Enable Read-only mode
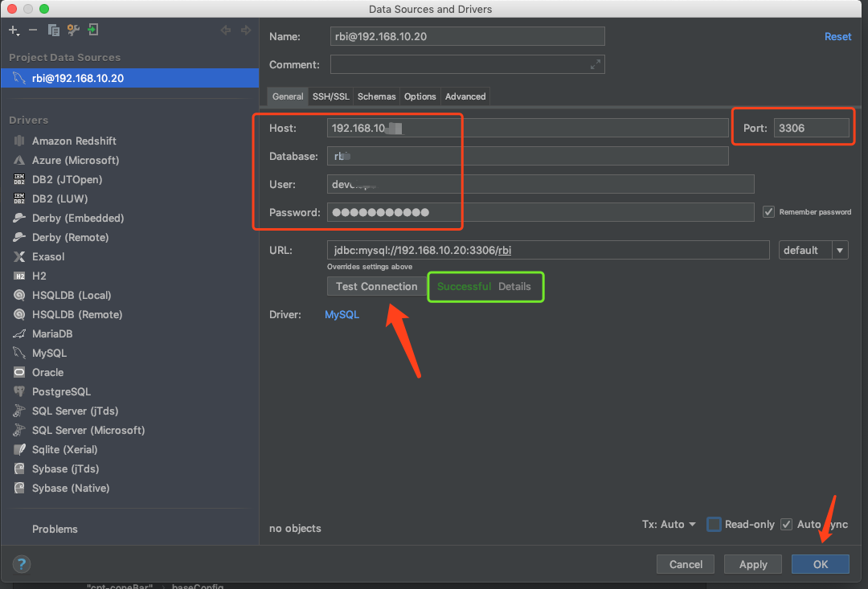This screenshot has height=589, width=868. (713, 524)
